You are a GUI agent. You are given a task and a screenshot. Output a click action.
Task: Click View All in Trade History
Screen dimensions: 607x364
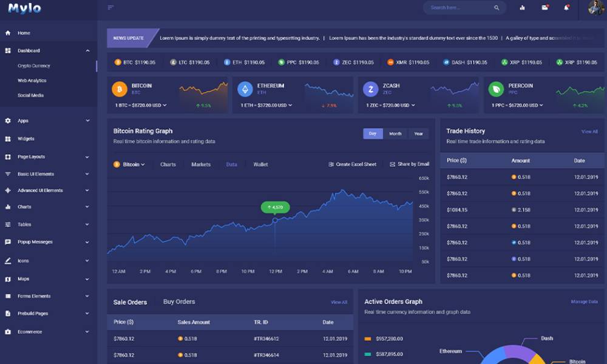[589, 132]
